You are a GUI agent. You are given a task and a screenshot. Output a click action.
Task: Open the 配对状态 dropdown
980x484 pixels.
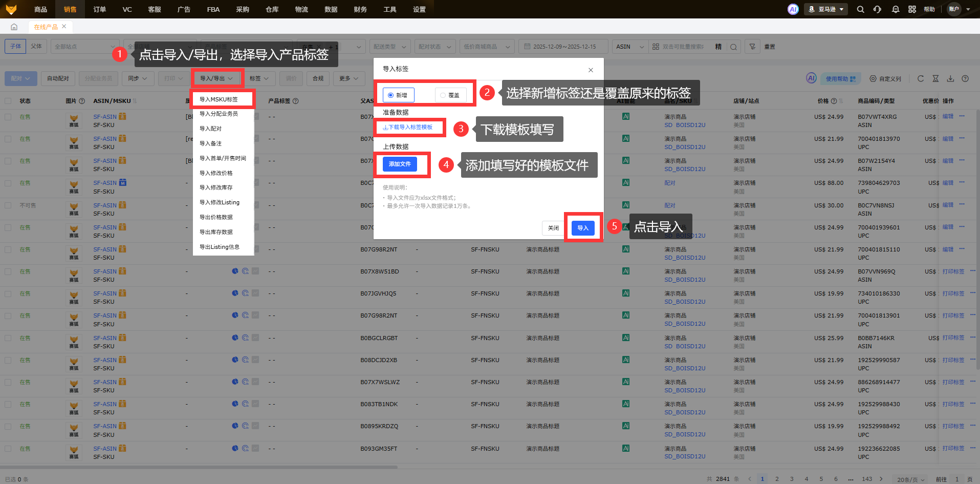point(434,47)
